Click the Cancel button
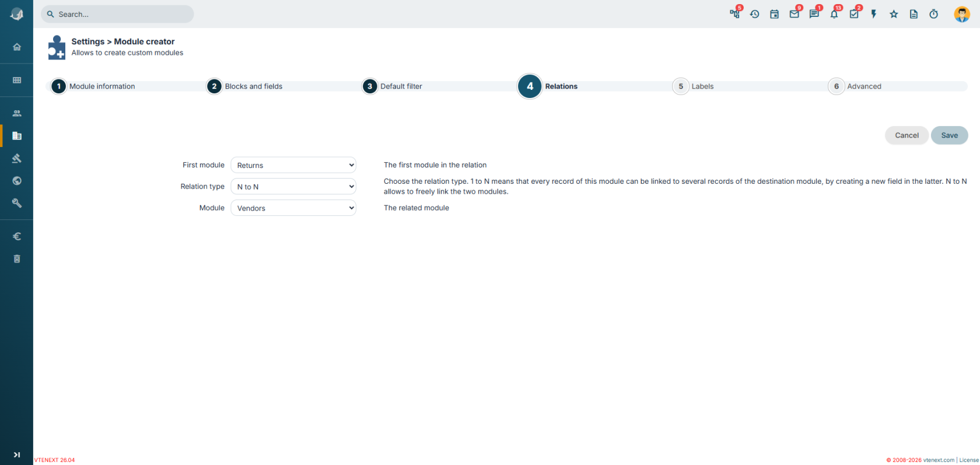This screenshot has height=465, width=980. [x=907, y=135]
